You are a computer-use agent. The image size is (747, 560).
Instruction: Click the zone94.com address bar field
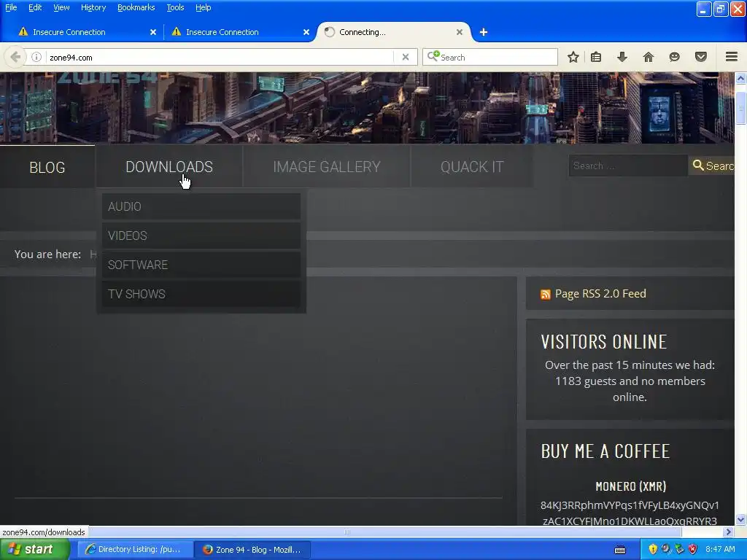(x=219, y=57)
